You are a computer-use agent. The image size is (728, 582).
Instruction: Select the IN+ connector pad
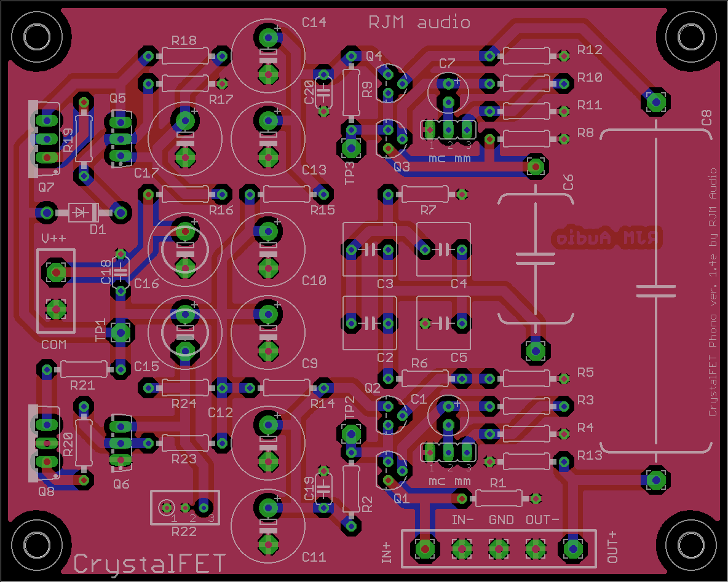(425, 549)
